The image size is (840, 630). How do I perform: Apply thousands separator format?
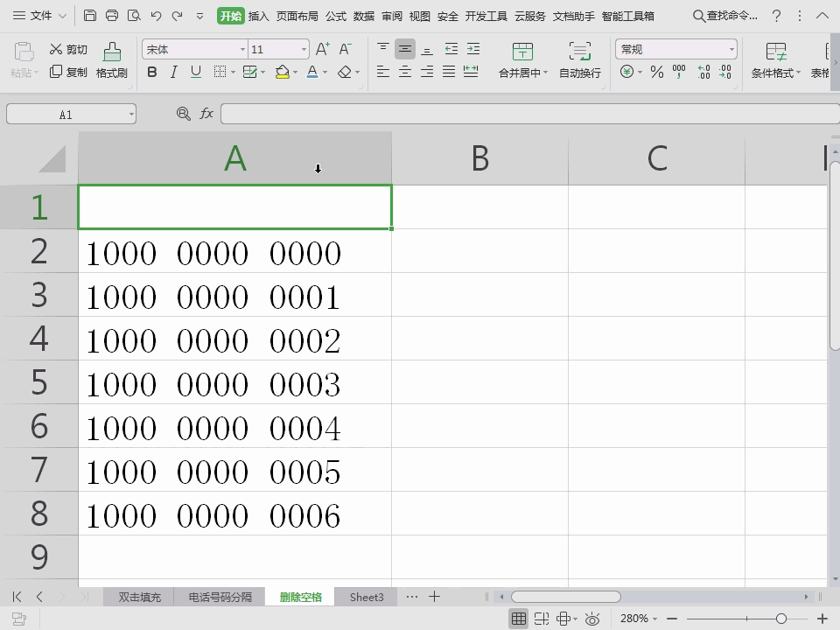click(679, 72)
